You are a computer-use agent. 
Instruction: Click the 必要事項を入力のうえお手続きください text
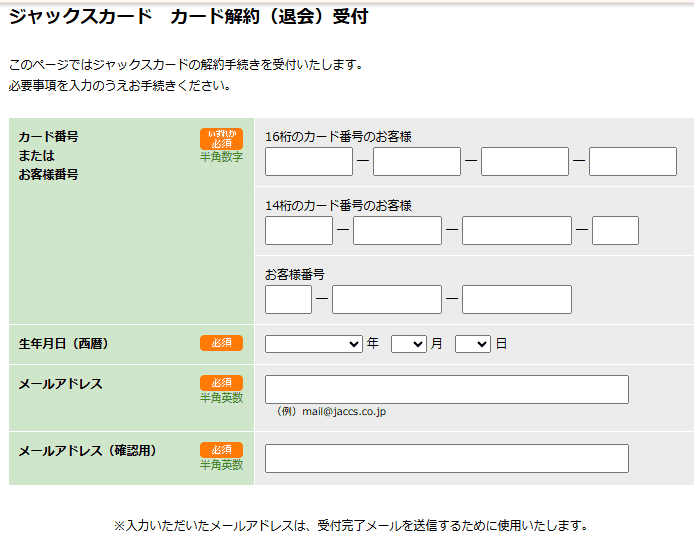[x=120, y=85]
